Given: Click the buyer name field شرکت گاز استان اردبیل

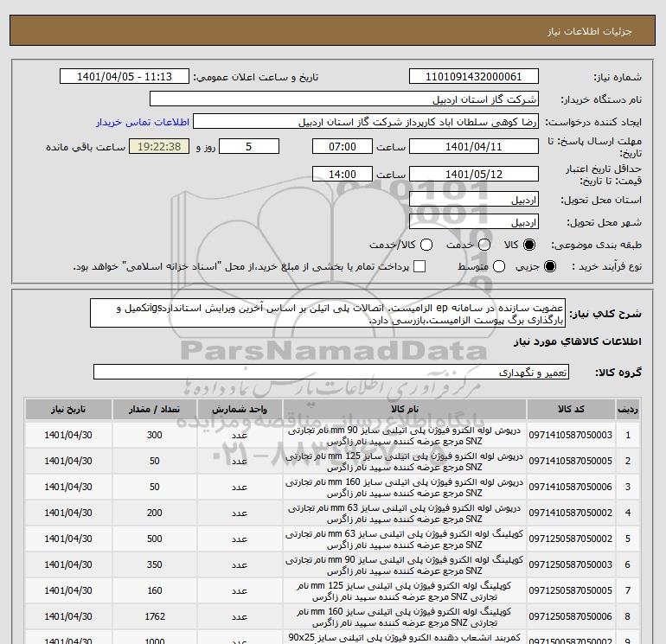Looking at the screenshot, I should [x=344, y=99].
